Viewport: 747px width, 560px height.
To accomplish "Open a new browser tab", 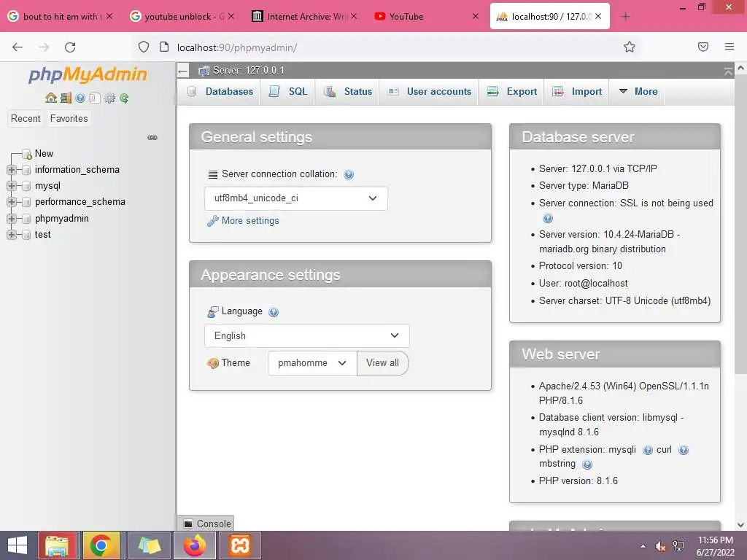I will 625,17.
